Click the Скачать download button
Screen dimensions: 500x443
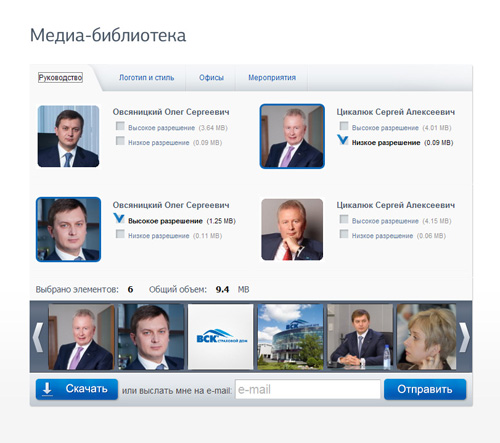[x=77, y=389]
